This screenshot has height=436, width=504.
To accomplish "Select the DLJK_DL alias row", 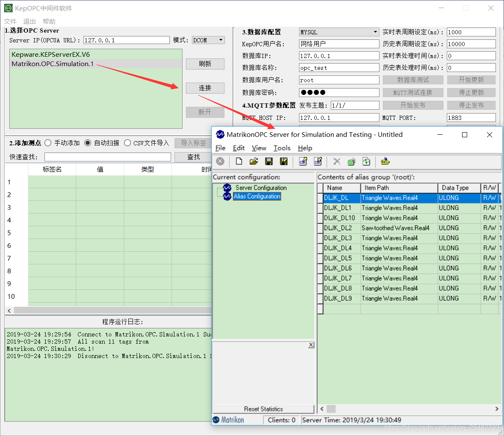I will [409, 198].
